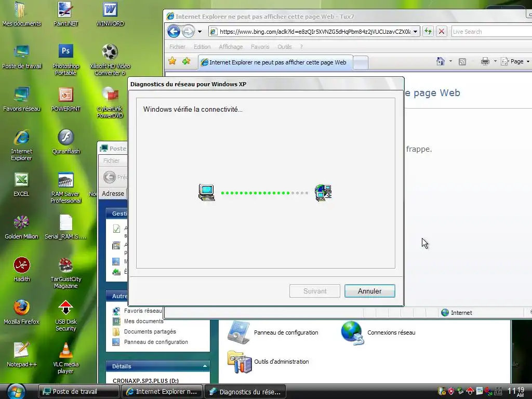Launch the Quranflash desktop icon

(65, 142)
